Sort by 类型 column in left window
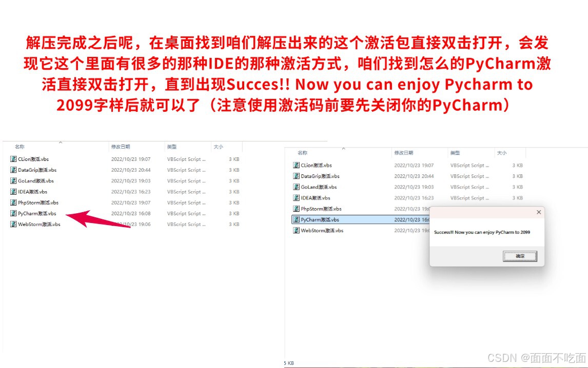The width and height of the screenshot is (588, 368). pos(172,147)
